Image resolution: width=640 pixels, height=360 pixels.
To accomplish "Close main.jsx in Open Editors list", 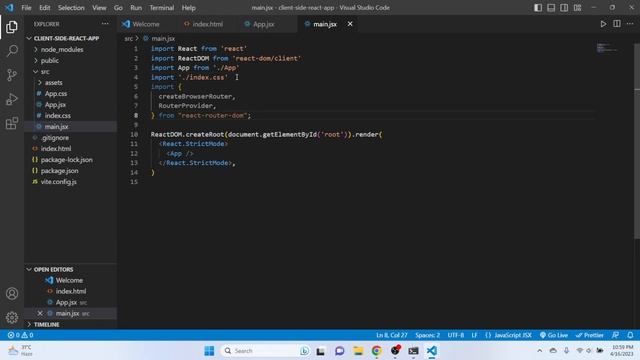I will tap(40, 313).
